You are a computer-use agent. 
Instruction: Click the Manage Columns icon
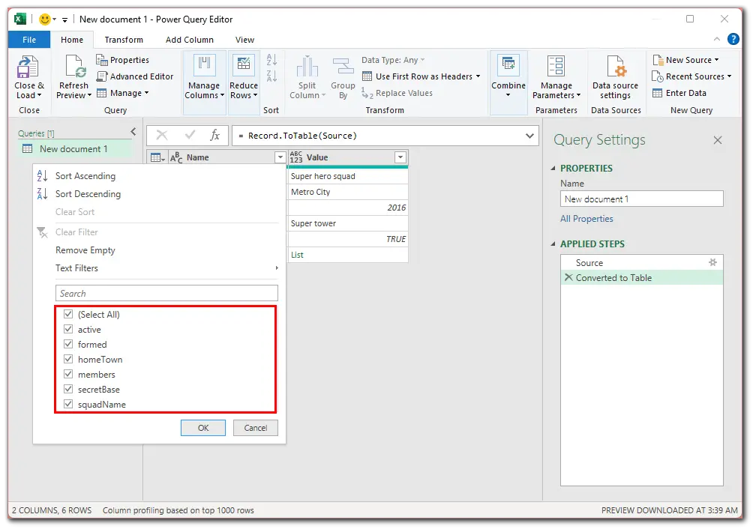click(205, 65)
